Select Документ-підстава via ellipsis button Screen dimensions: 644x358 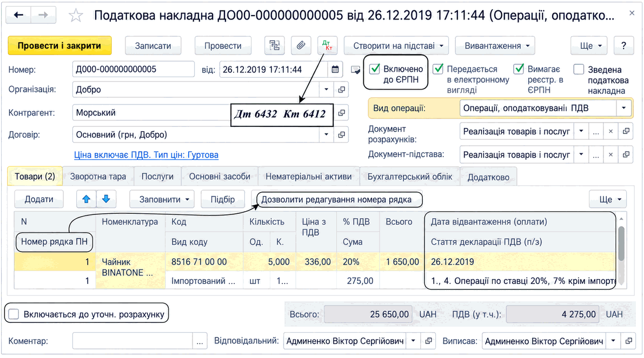596,154
